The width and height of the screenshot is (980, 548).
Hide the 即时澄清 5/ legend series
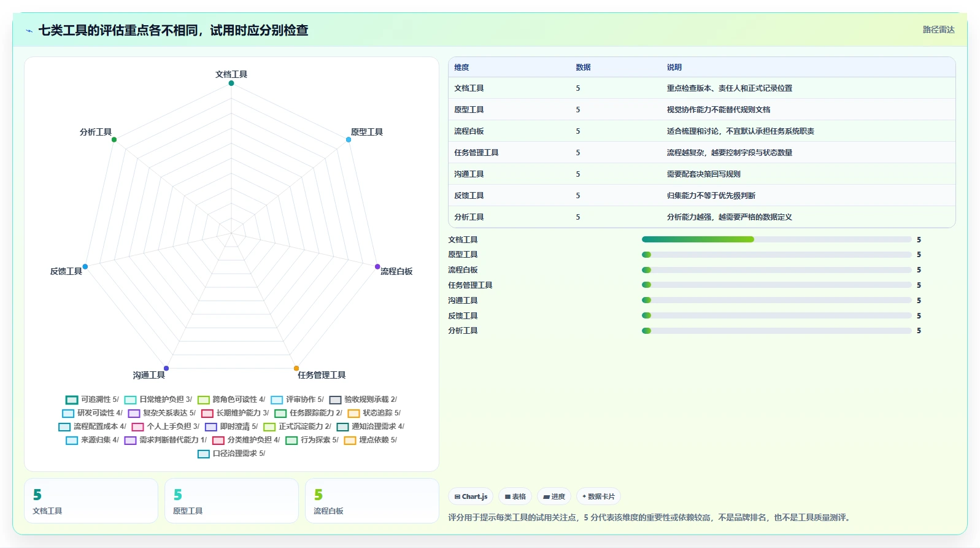point(231,426)
